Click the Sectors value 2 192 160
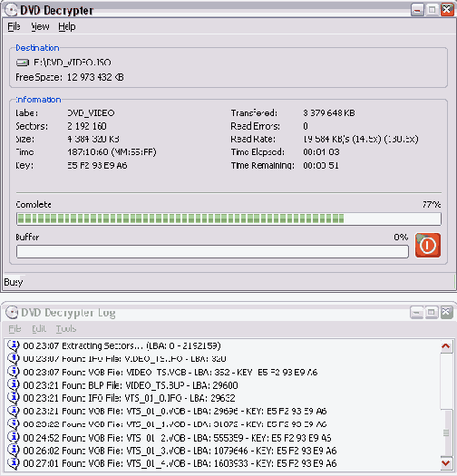This screenshot has width=457, height=476. click(x=87, y=126)
